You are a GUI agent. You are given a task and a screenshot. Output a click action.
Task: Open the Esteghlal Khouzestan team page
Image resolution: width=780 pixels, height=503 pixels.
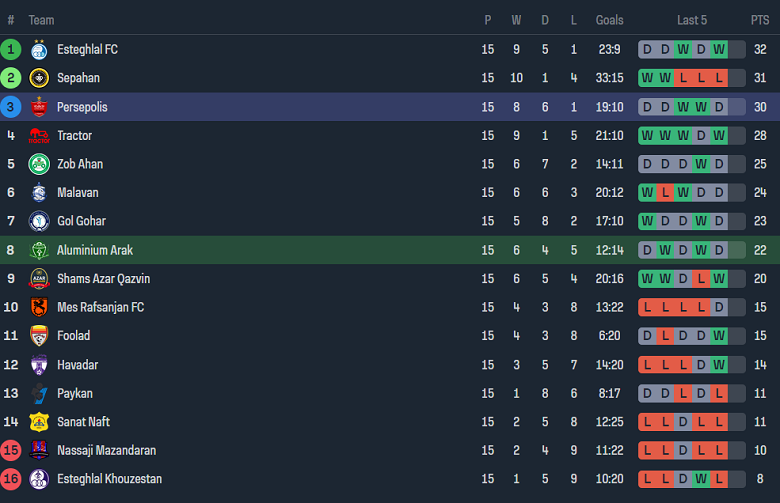click(x=109, y=479)
